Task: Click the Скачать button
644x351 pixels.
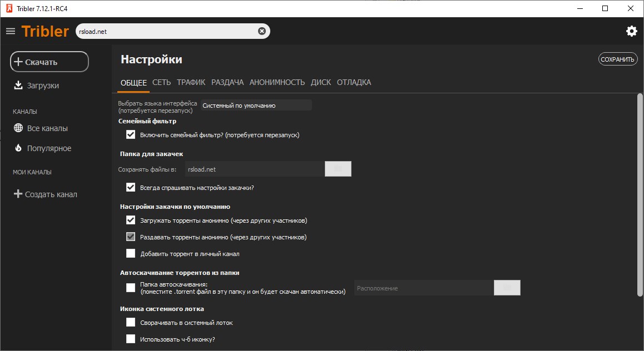Action: pyautogui.click(x=49, y=62)
